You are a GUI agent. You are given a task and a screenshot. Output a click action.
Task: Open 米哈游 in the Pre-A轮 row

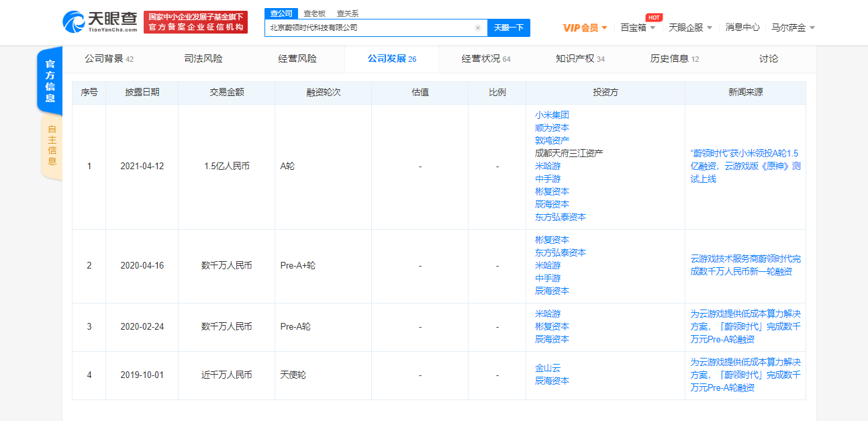pos(548,314)
